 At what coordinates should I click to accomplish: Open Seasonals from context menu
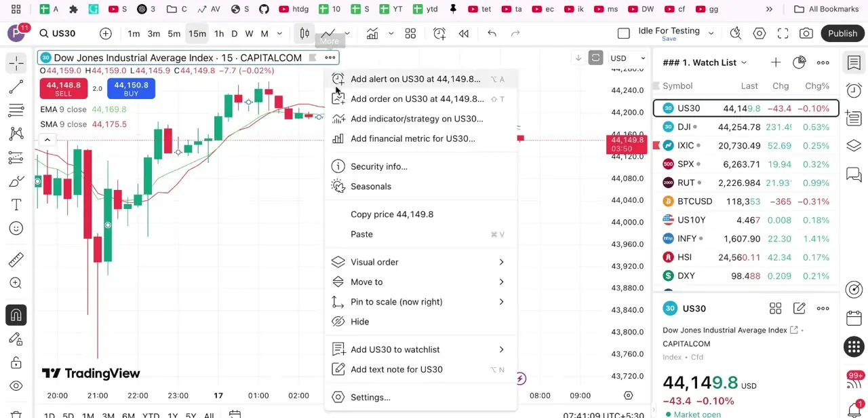(420, 187)
